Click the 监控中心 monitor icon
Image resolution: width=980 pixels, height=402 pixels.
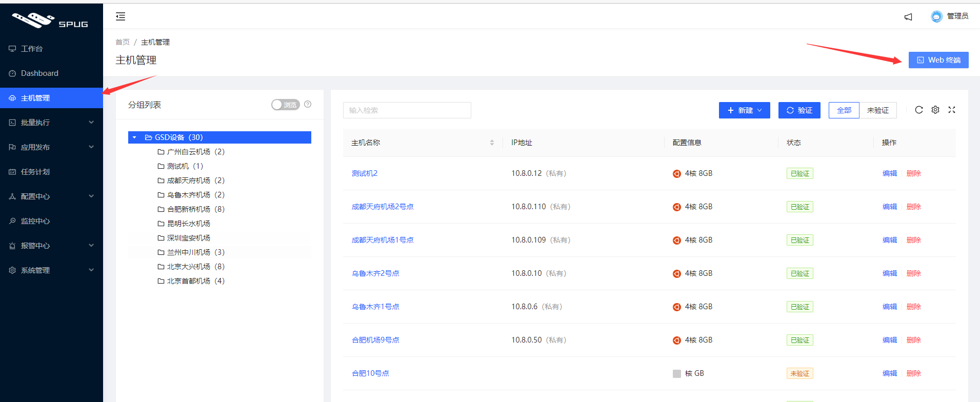tap(12, 221)
